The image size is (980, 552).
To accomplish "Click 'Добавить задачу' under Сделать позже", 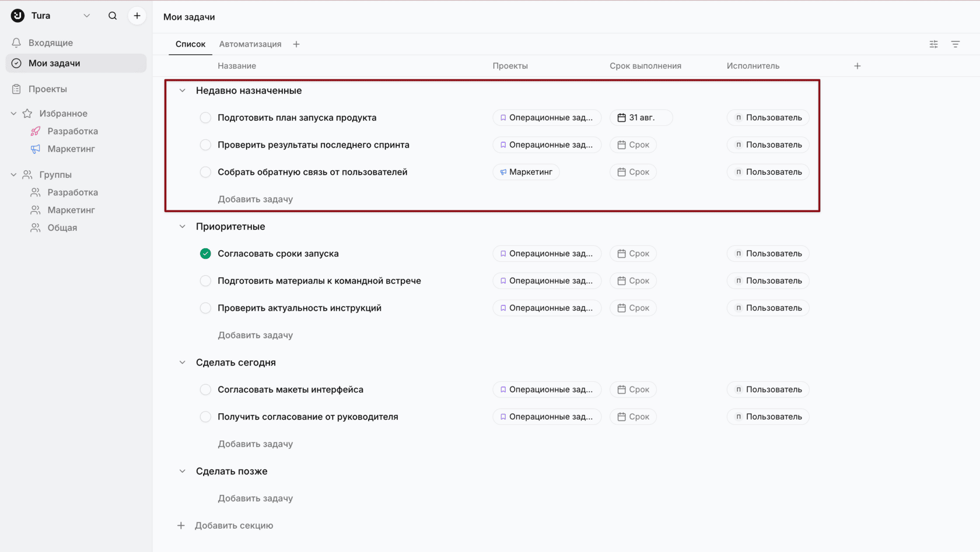I will pos(256,498).
